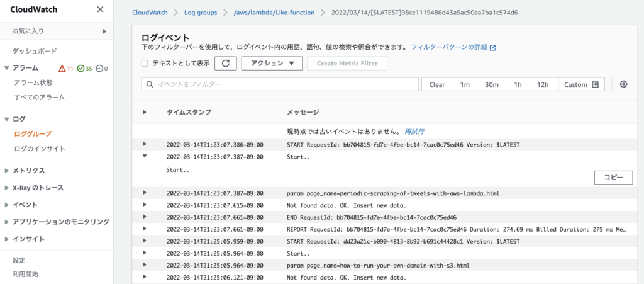
Task: Click the refresh log events icon button
Action: pos(226,64)
